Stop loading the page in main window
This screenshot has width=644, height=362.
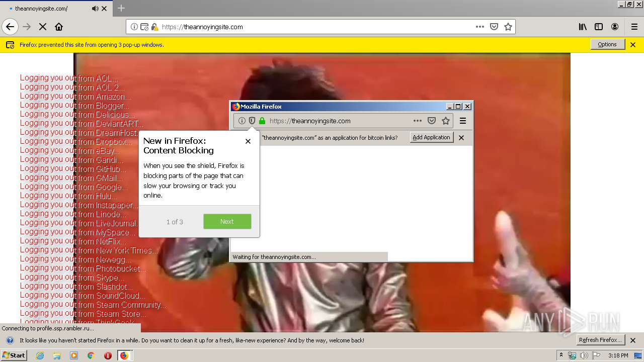[43, 27]
